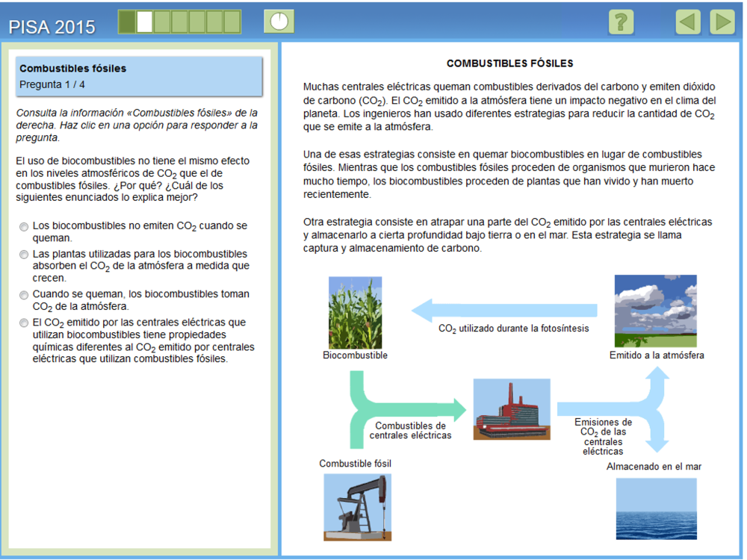This screenshot has width=747, height=560.
Task: Click the highlighted second progress box
Action: [x=144, y=22]
